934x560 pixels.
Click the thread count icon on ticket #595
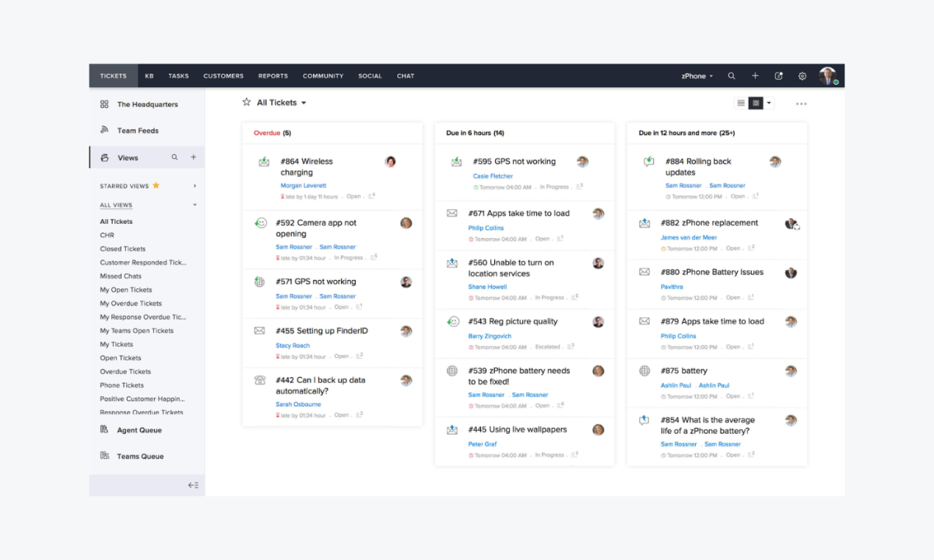click(578, 187)
